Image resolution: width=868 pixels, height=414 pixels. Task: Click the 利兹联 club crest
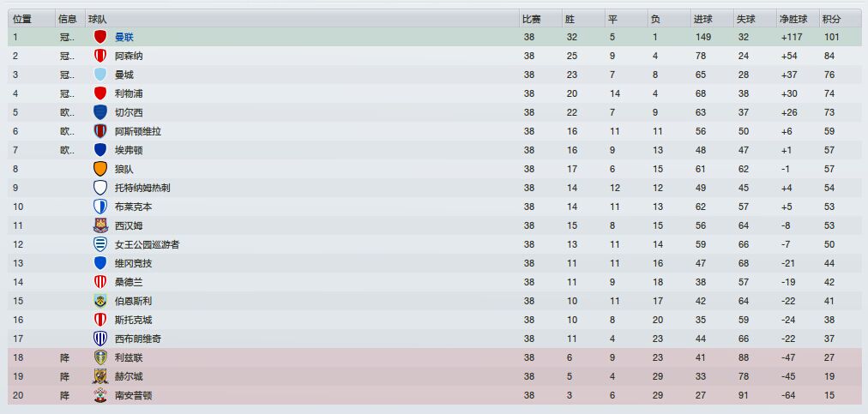coord(100,357)
